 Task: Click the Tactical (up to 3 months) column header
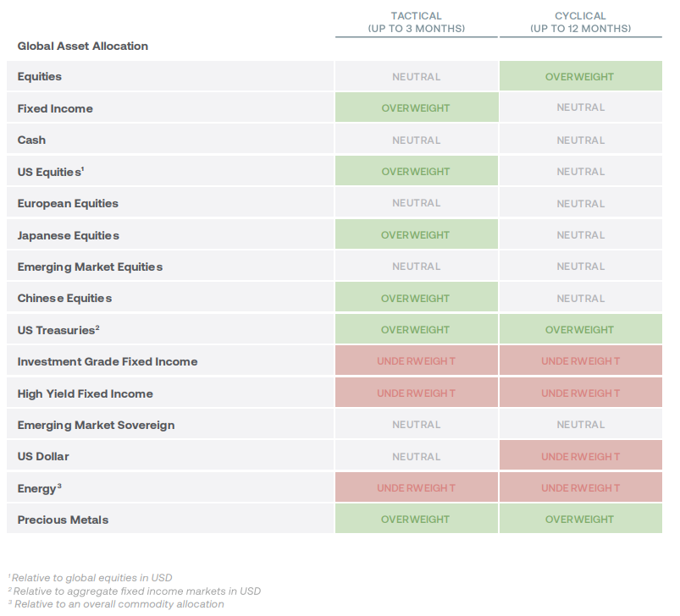coord(416,23)
